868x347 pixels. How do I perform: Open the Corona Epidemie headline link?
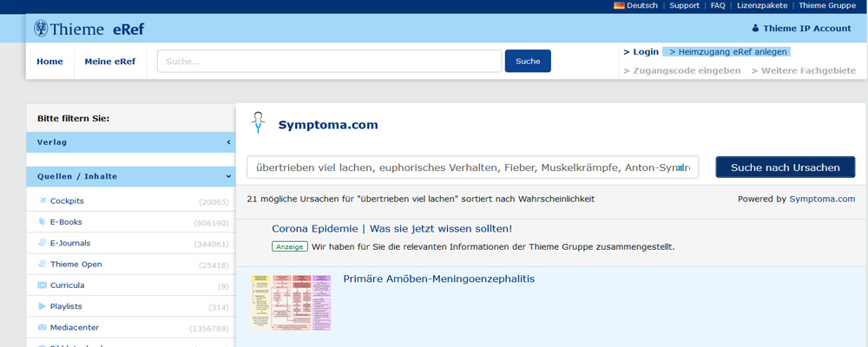[392, 228]
